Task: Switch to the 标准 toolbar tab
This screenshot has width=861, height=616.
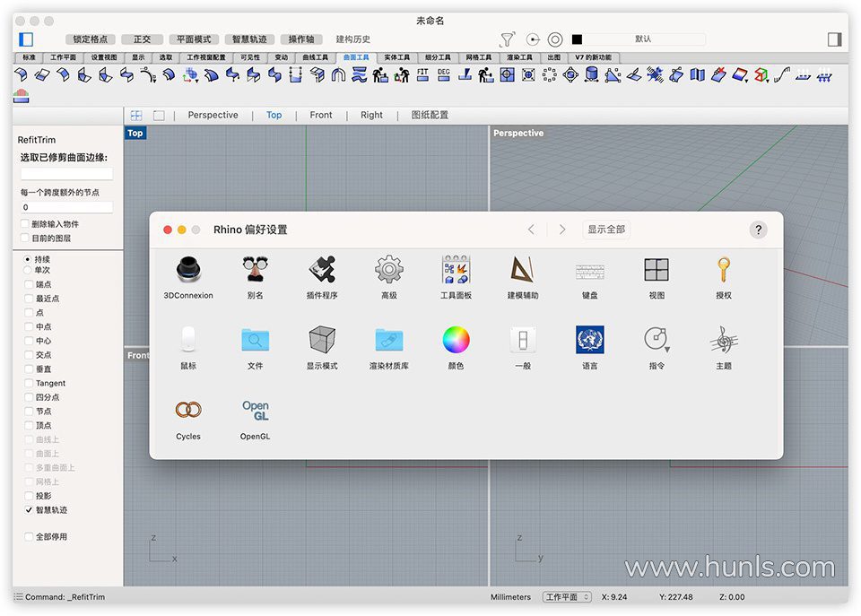Action: (29, 57)
